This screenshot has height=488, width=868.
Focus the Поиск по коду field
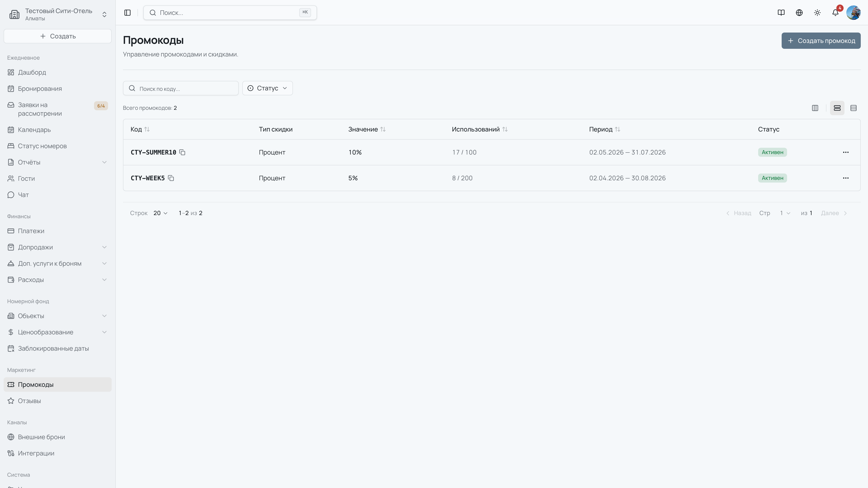click(181, 88)
